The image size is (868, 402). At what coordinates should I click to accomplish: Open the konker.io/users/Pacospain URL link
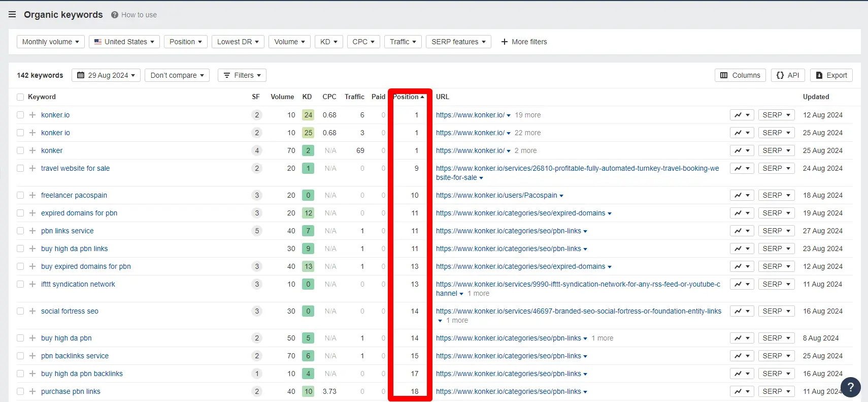496,195
